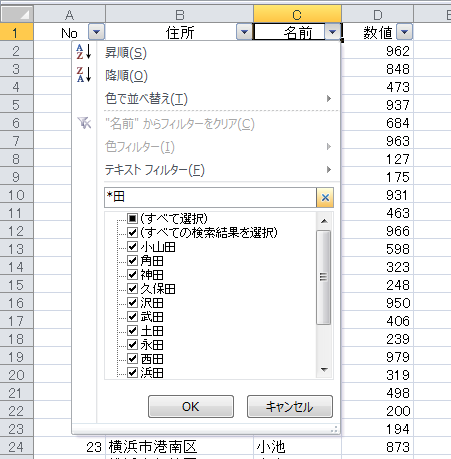Image resolution: width=451 pixels, height=459 pixels.
Task: Click the descending sort Z-A icon
Action: 84,74
